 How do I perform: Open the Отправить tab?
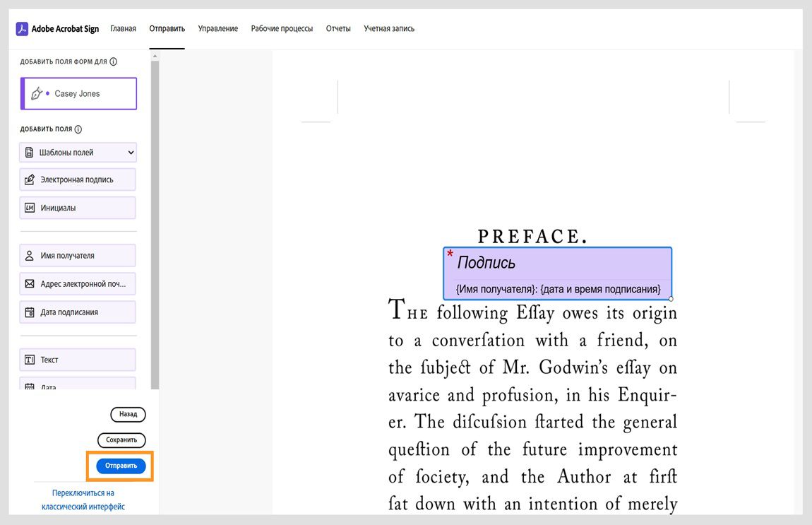(167, 28)
